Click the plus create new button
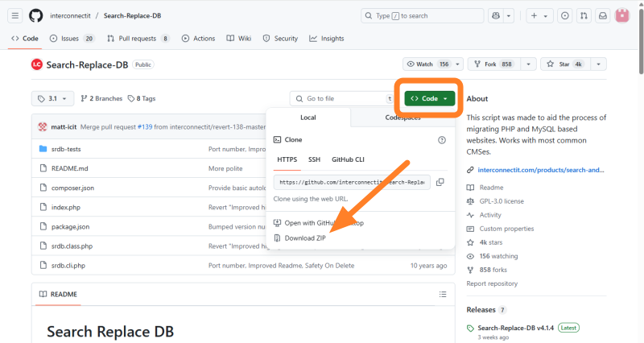The width and height of the screenshot is (644, 343). (x=534, y=15)
